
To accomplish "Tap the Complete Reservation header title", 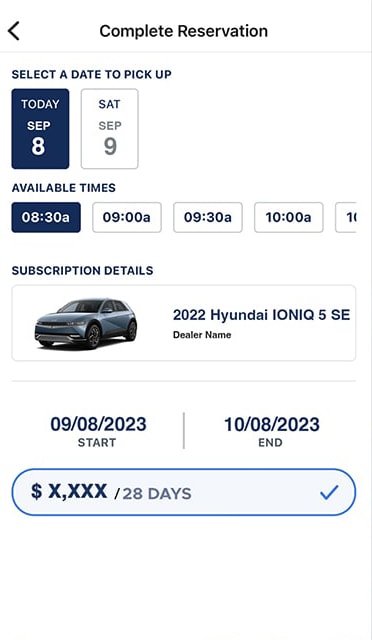I will (x=184, y=31).
